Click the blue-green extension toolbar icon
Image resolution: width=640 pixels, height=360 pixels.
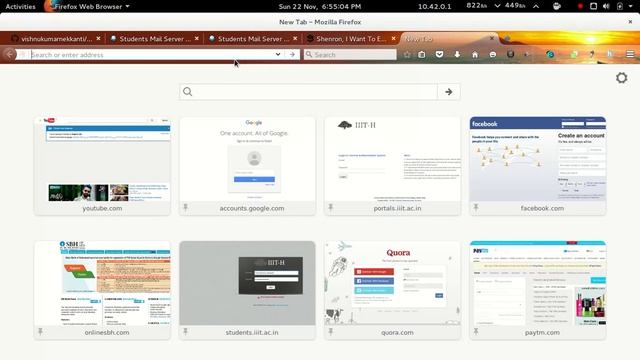[x=550, y=54]
